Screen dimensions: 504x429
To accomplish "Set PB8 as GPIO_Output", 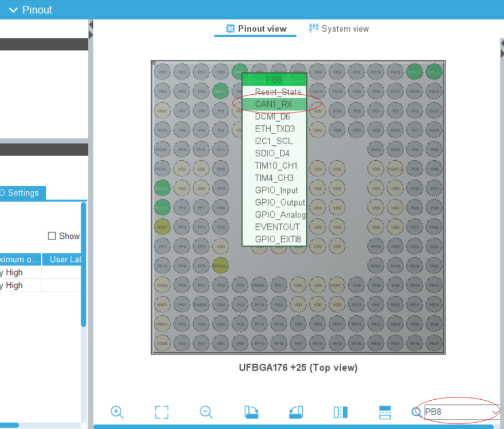I will click(x=275, y=202).
